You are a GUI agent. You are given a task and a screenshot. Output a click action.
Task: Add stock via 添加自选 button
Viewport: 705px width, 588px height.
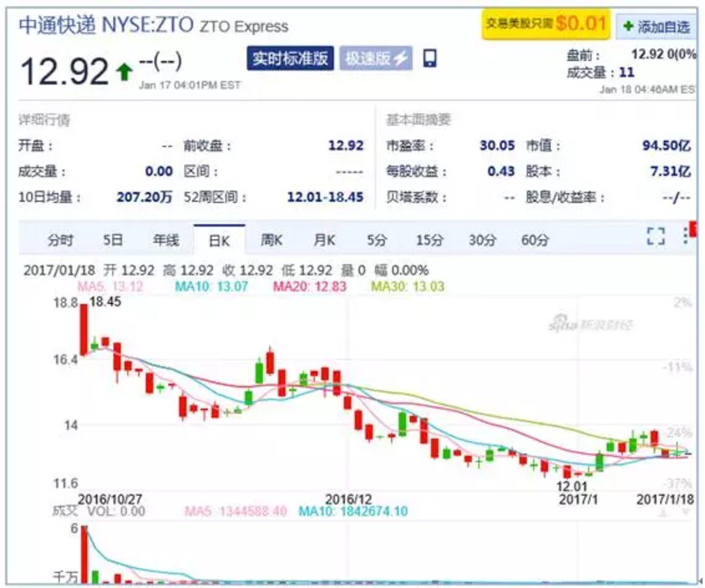point(657,27)
